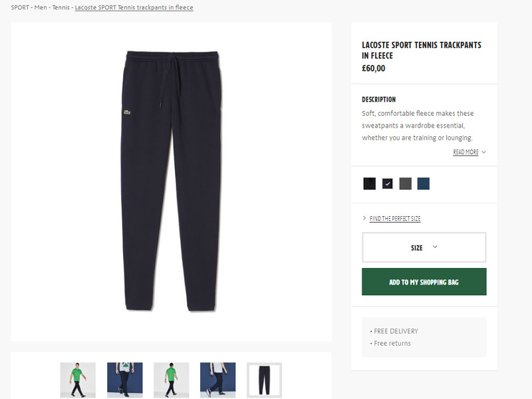View fourth thumbnail of walking model on blue
The height and width of the screenshot is (399, 532).
[217, 380]
